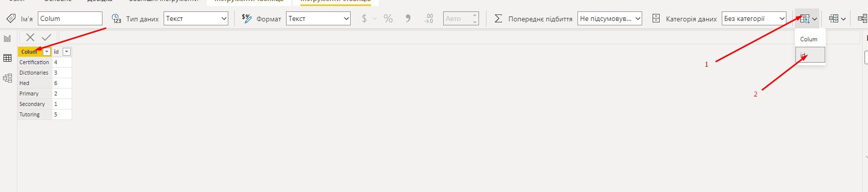Click the Тип даних data type icon
The height and width of the screenshot is (192, 868).
pyautogui.click(x=116, y=19)
